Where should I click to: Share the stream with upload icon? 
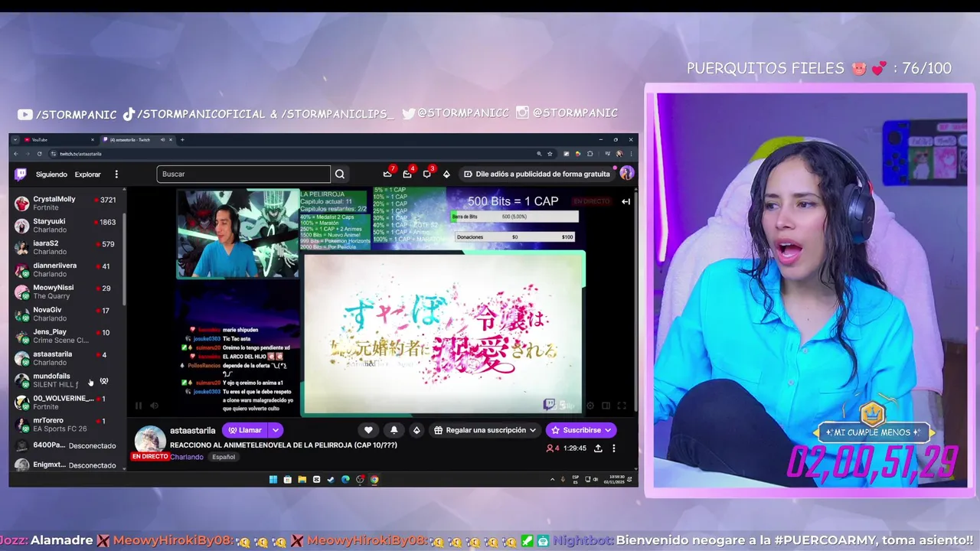pos(598,448)
